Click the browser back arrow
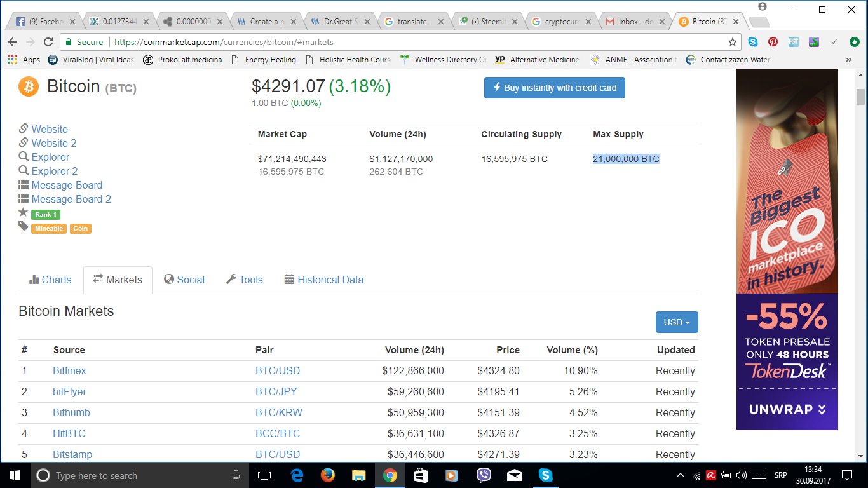The image size is (868, 488). (13, 42)
